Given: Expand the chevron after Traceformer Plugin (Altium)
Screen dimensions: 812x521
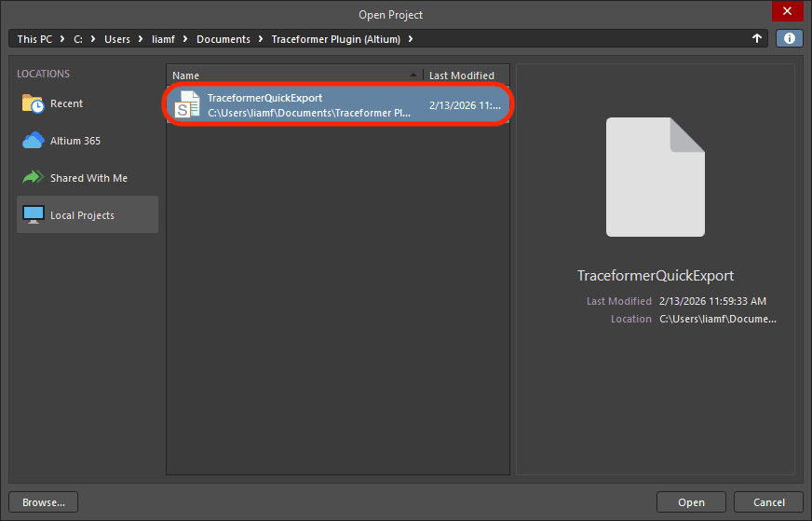Looking at the screenshot, I should 411,39.
